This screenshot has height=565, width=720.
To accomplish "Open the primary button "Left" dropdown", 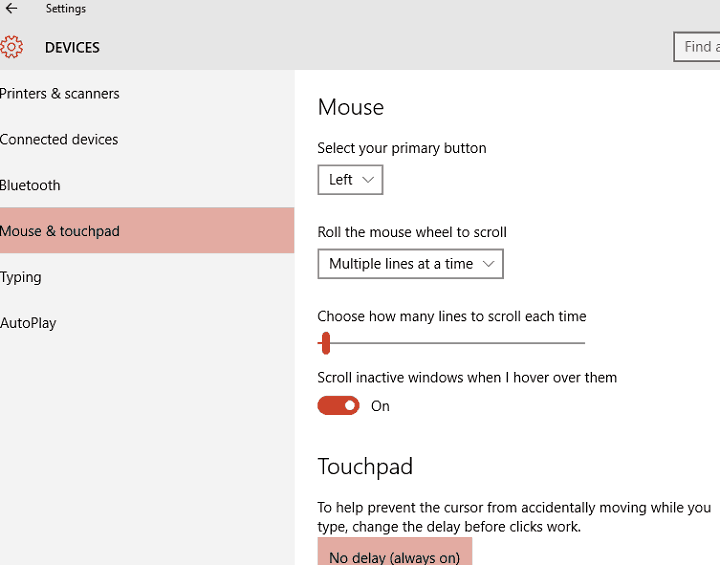I will [x=350, y=180].
